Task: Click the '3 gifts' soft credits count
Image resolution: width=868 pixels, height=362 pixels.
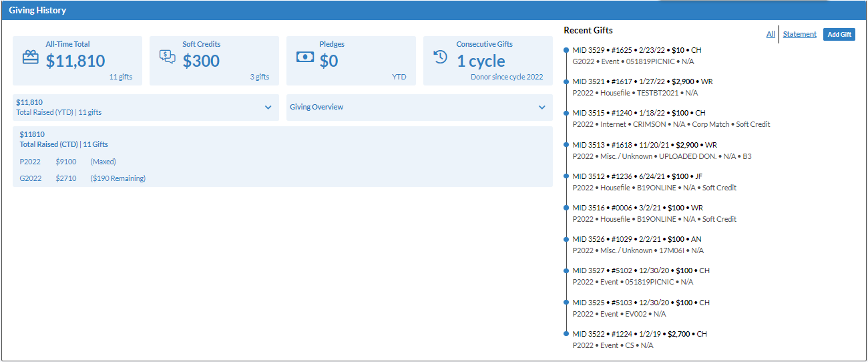Action: coord(260,77)
